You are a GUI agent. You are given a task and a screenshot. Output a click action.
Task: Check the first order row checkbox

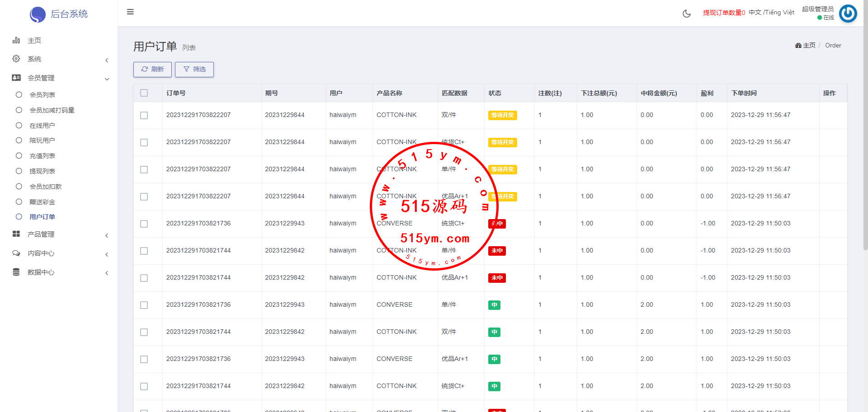(144, 115)
